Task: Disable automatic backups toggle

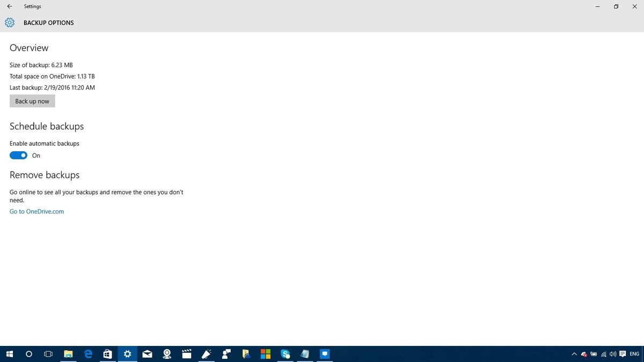Action: click(x=18, y=155)
